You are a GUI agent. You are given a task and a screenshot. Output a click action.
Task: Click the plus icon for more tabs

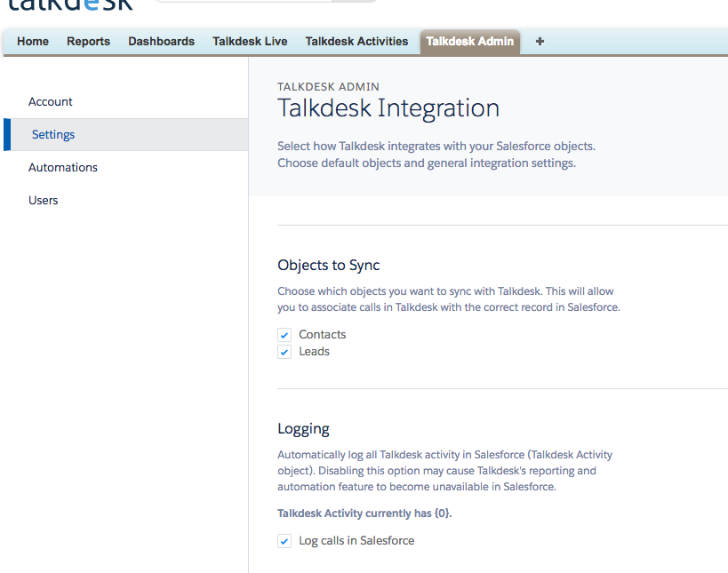pos(540,41)
